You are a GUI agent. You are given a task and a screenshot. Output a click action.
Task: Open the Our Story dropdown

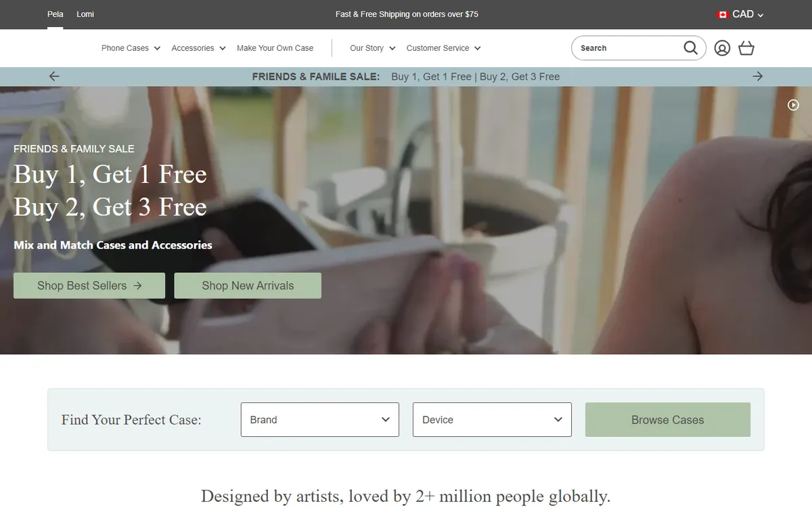[372, 48]
